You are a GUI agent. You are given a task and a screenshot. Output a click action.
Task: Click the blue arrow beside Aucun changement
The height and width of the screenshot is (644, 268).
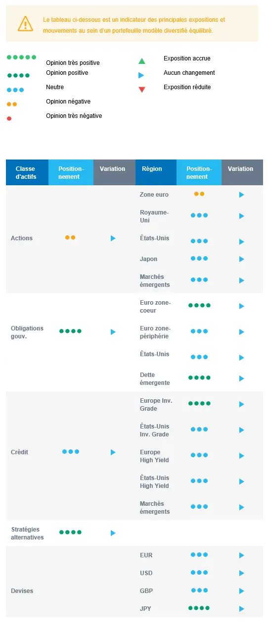tap(141, 75)
